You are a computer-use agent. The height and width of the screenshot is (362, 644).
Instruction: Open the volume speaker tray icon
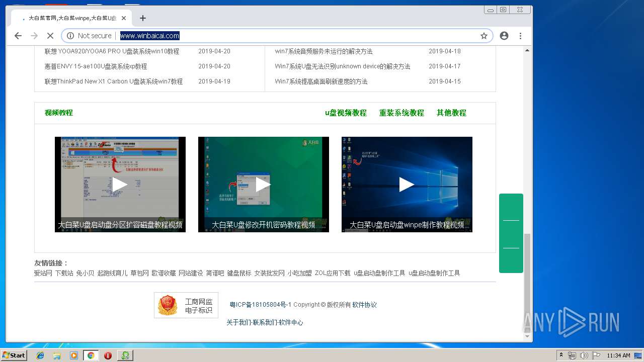pos(584,355)
